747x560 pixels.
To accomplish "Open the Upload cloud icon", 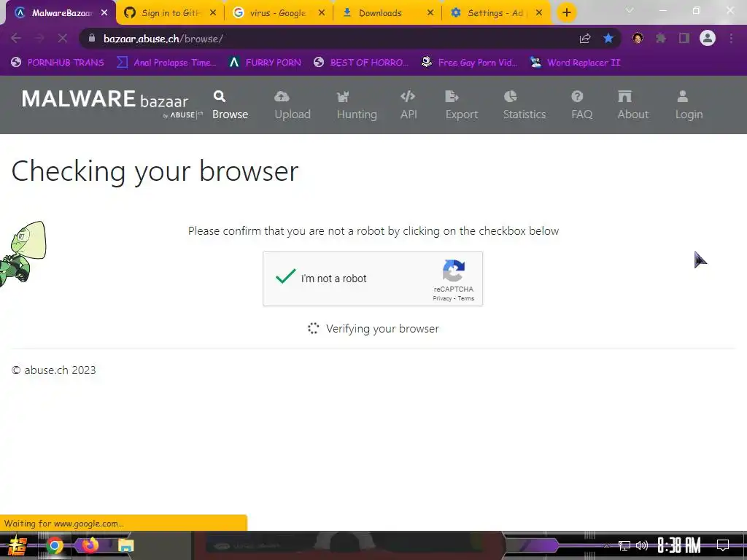I will (282, 97).
